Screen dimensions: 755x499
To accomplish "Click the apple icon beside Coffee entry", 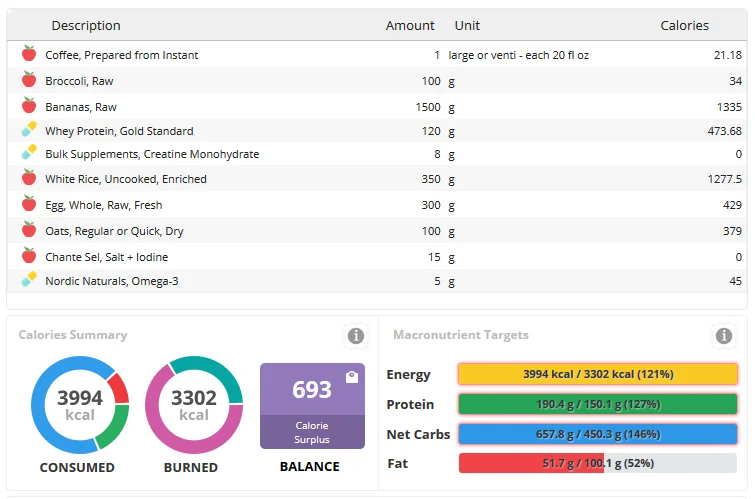I will [x=29, y=54].
